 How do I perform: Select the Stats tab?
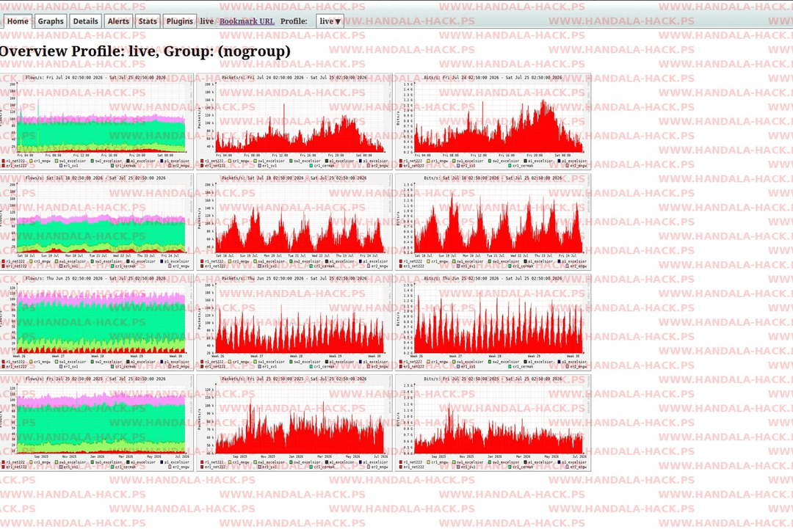(x=147, y=21)
